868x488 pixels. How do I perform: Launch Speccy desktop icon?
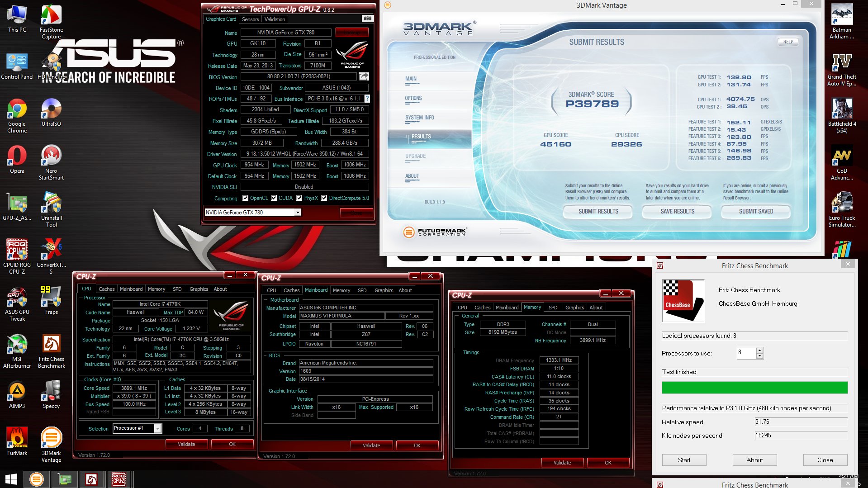51,394
